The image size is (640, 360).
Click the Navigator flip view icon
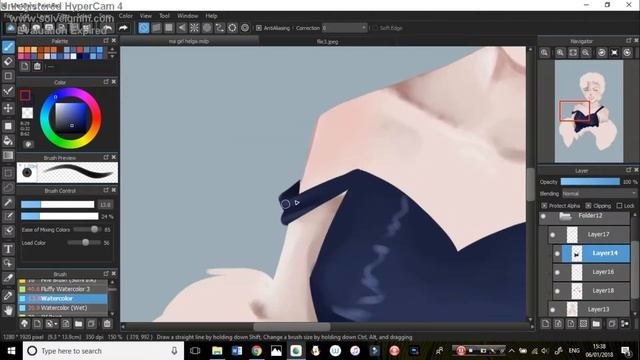pos(614,53)
